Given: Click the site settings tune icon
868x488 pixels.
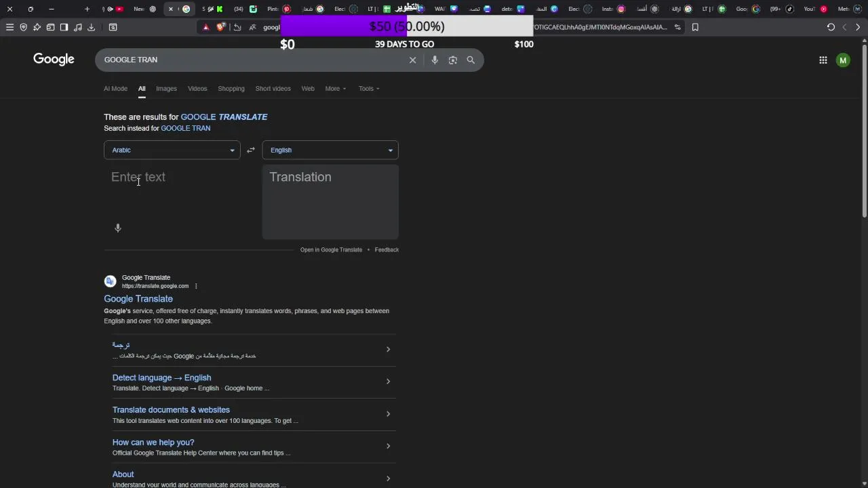Looking at the screenshot, I should [x=677, y=27].
